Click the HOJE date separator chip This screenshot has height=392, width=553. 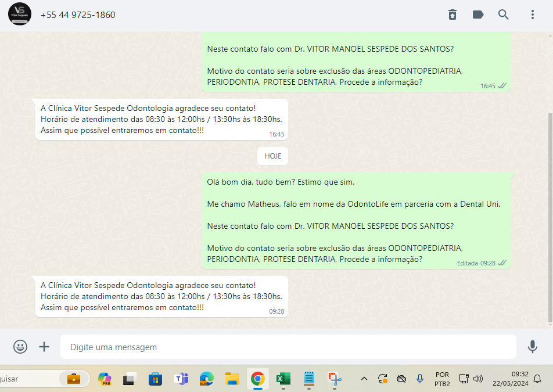272,156
